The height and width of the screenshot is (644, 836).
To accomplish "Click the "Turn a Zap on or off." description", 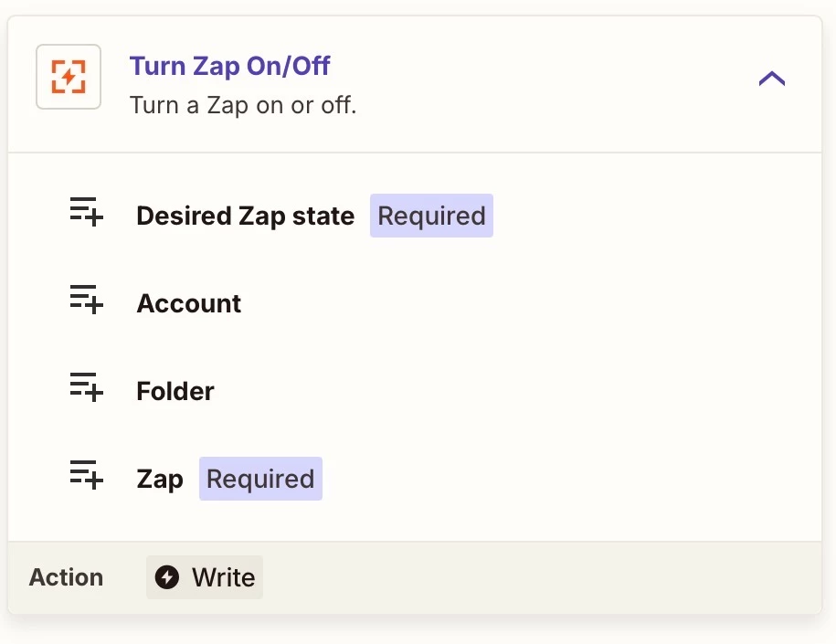I will click(243, 105).
